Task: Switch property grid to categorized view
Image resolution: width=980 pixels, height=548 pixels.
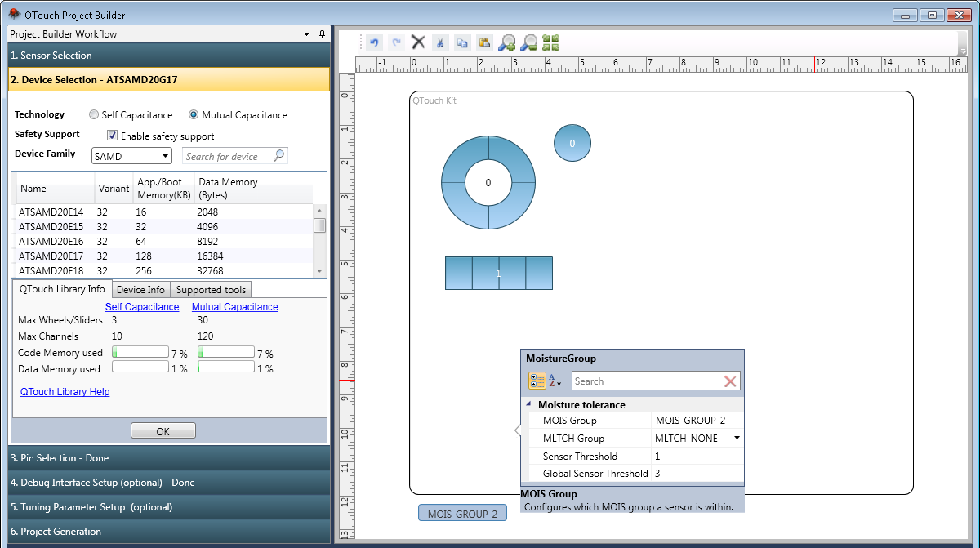Action: click(537, 381)
